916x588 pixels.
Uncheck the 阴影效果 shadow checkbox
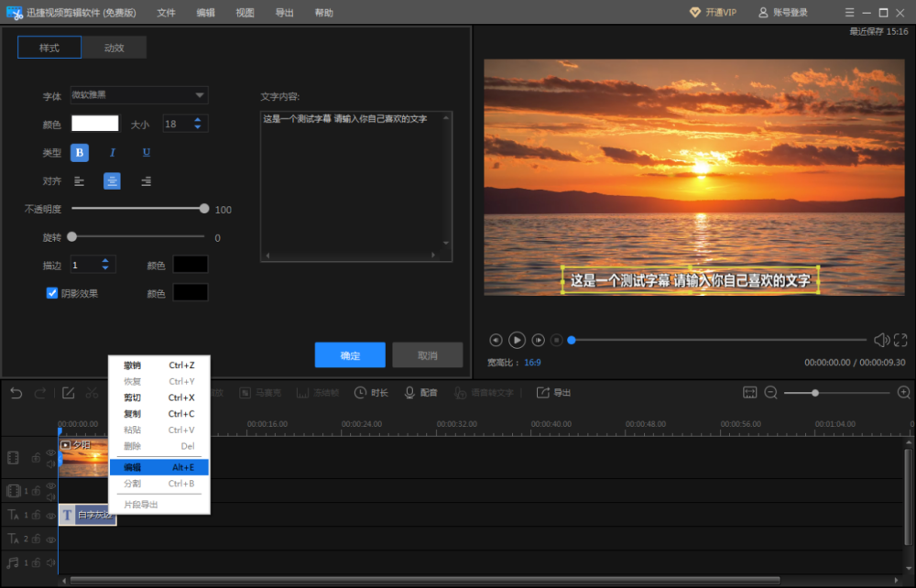click(52, 293)
